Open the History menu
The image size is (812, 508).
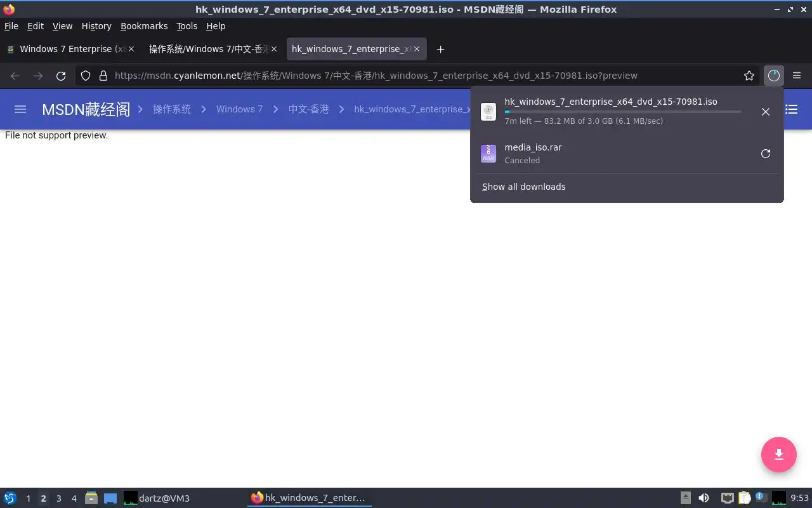pos(96,26)
